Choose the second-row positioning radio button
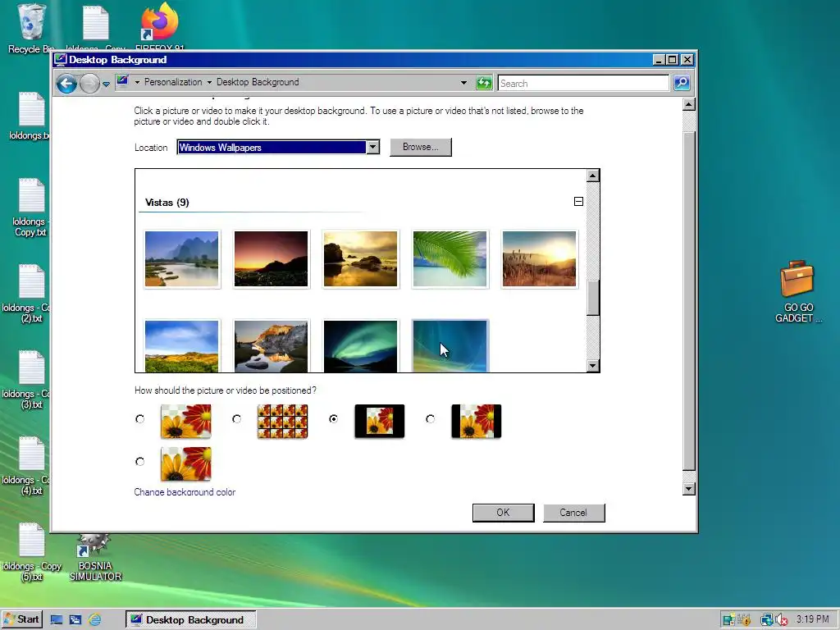The height and width of the screenshot is (630, 840). [x=139, y=461]
